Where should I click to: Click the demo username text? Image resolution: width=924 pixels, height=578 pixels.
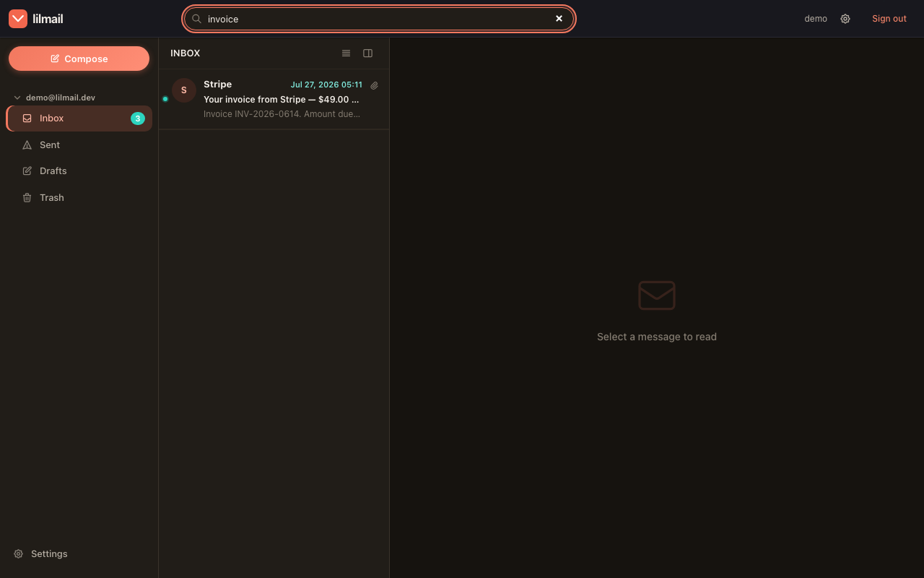coord(816,19)
